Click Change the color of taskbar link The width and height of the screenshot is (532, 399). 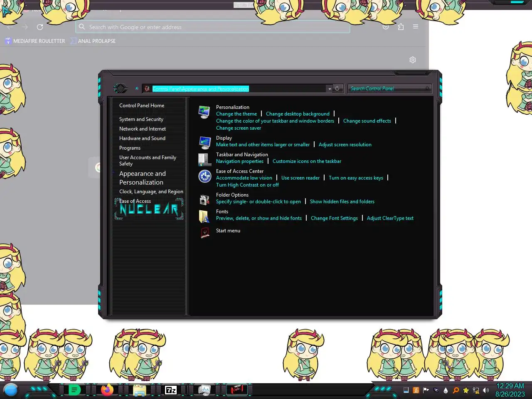point(275,121)
